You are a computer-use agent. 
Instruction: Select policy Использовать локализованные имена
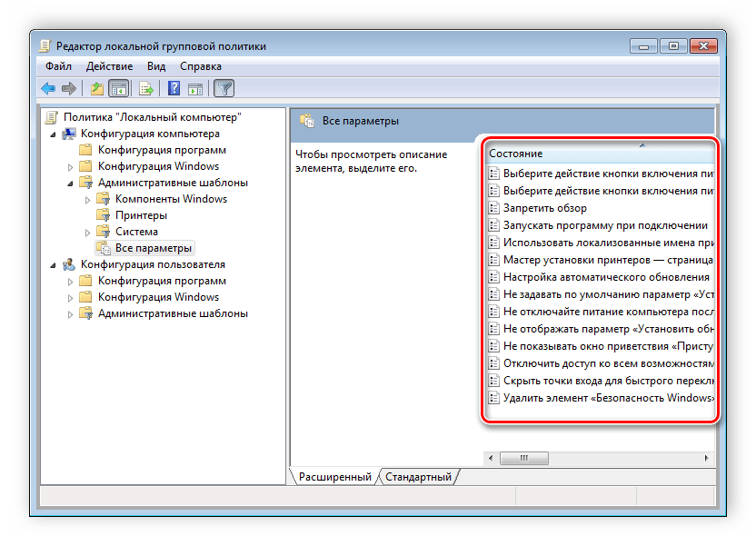coord(609,243)
